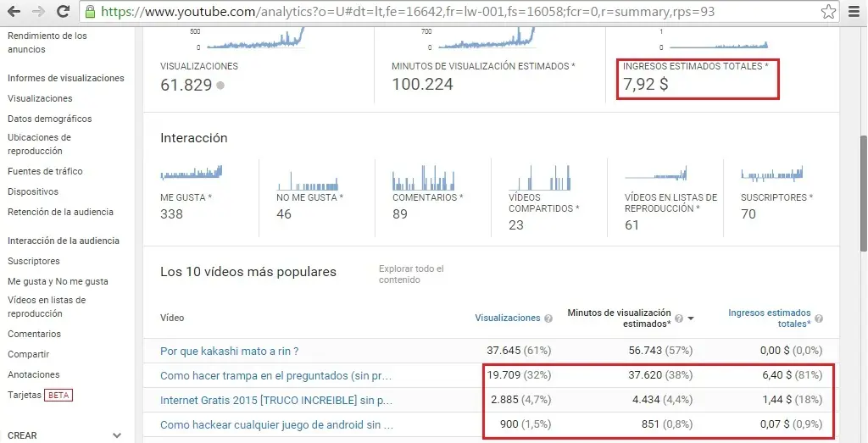868x443 pixels.
Task: Open Datos demográficos report
Action: click(50, 119)
